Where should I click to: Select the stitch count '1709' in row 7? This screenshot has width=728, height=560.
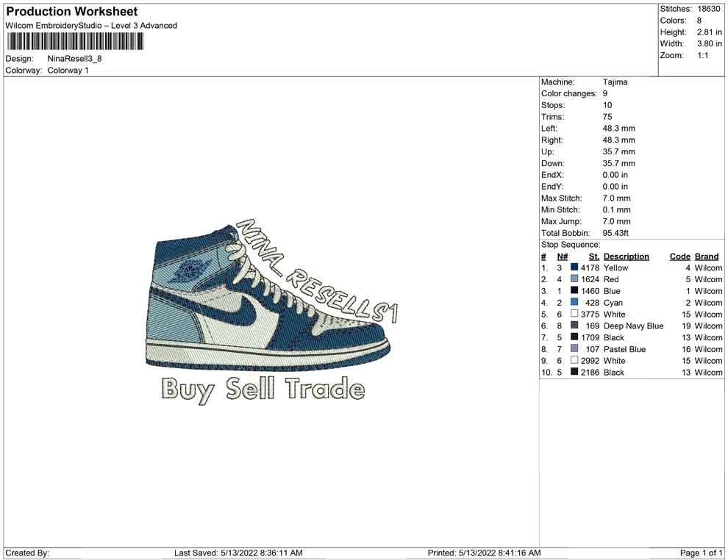point(590,337)
